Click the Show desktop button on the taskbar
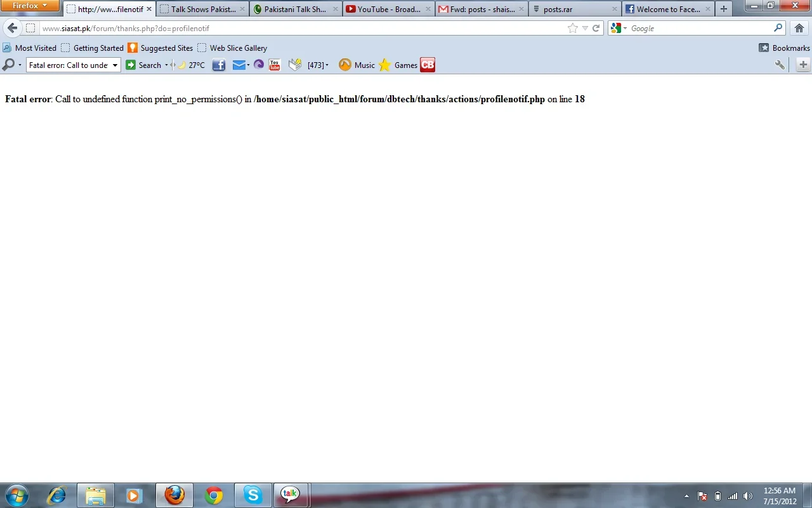 pos(808,495)
